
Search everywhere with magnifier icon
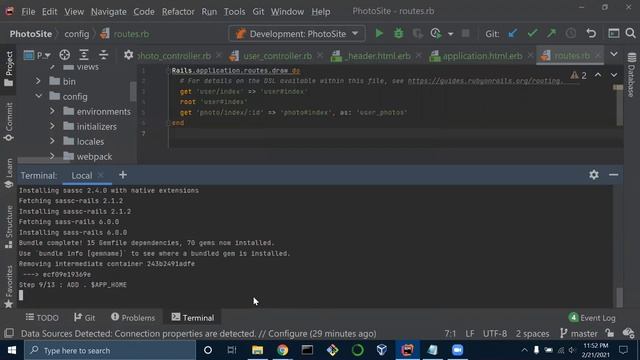[x=630, y=33]
